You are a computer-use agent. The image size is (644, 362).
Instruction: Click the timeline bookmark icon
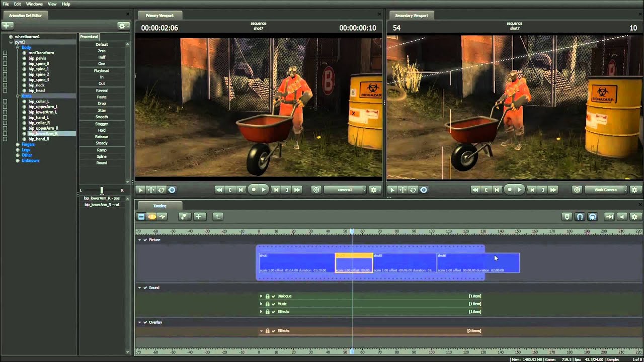point(568,217)
